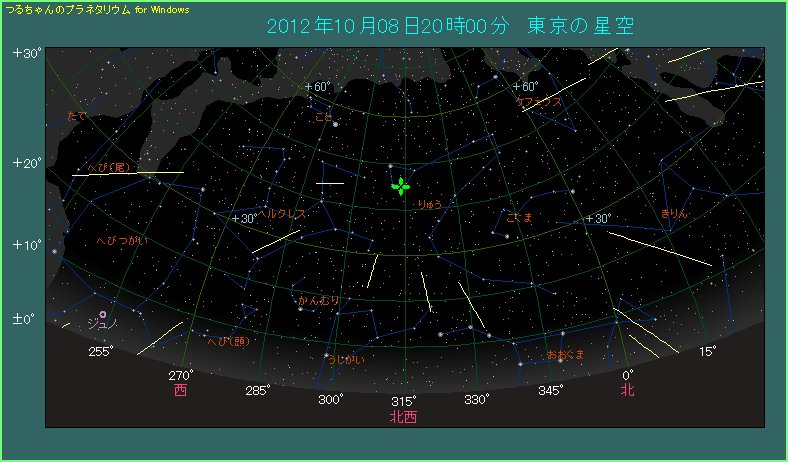The image size is (788, 462).
Task: Click the たて constellation label
Action: click(x=76, y=116)
